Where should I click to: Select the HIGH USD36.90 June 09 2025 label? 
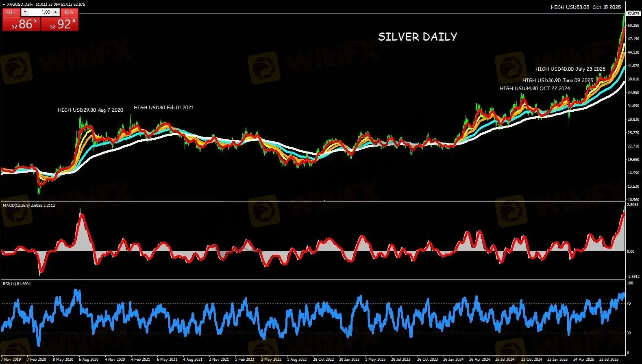pyautogui.click(x=558, y=80)
